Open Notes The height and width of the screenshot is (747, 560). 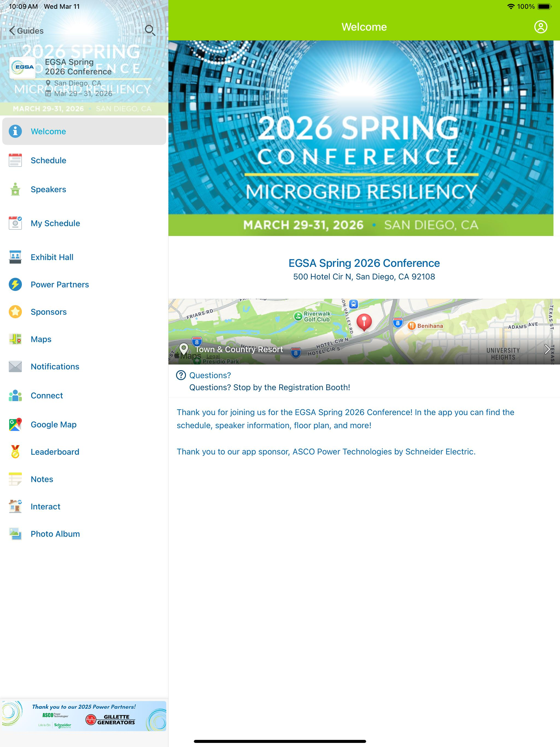coord(84,479)
